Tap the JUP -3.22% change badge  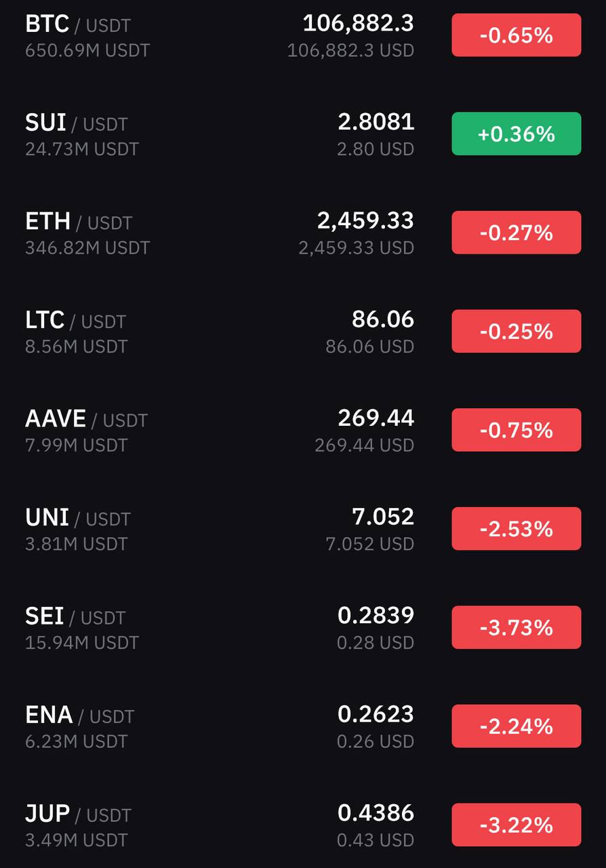(517, 825)
